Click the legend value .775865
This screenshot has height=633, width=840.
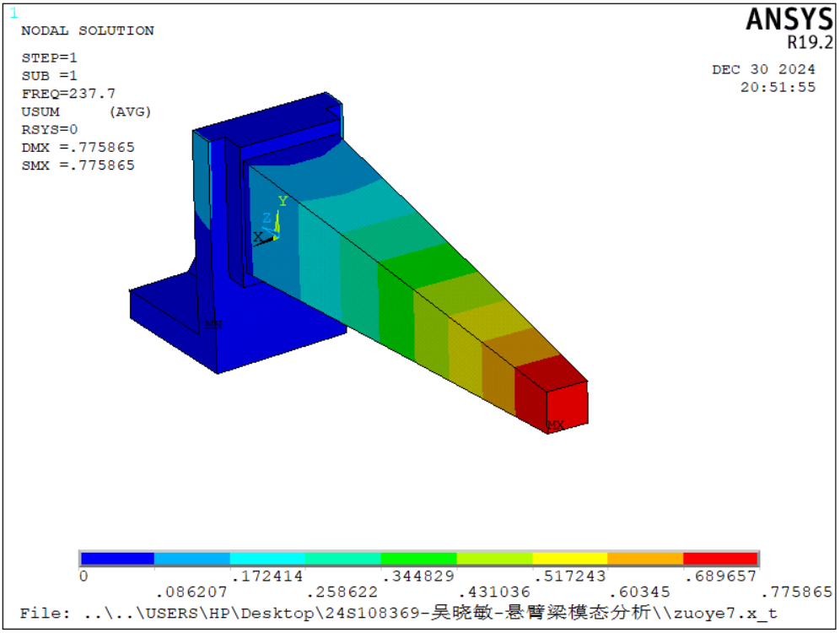point(797,592)
